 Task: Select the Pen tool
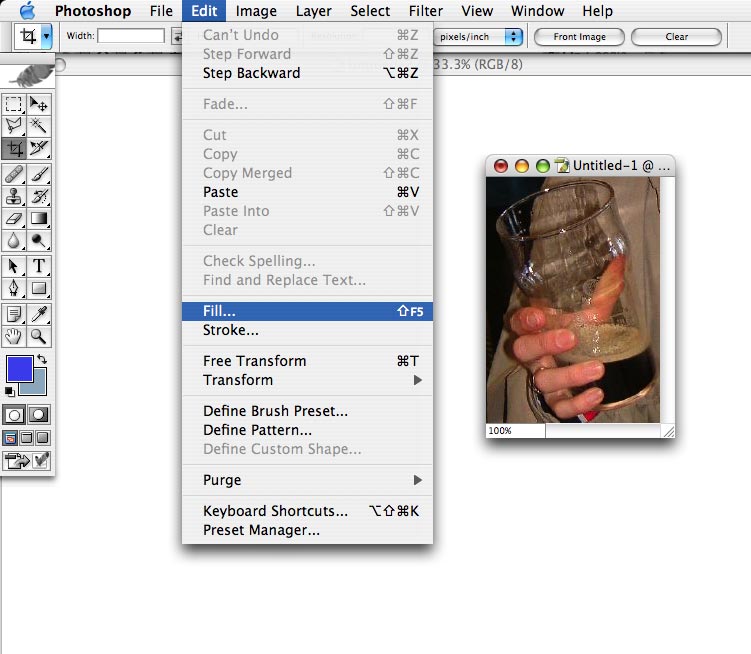(13, 288)
